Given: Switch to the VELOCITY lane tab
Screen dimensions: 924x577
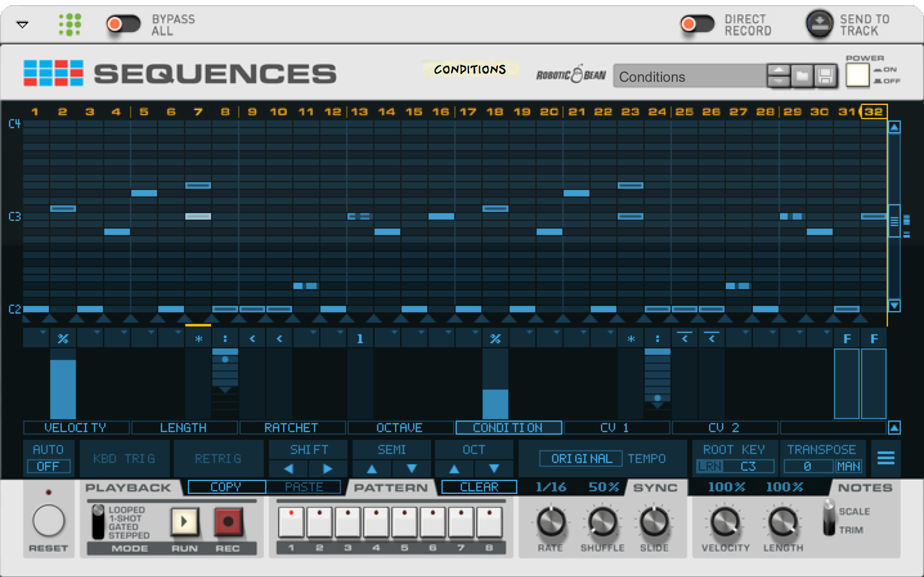Looking at the screenshot, I should 75,428.
